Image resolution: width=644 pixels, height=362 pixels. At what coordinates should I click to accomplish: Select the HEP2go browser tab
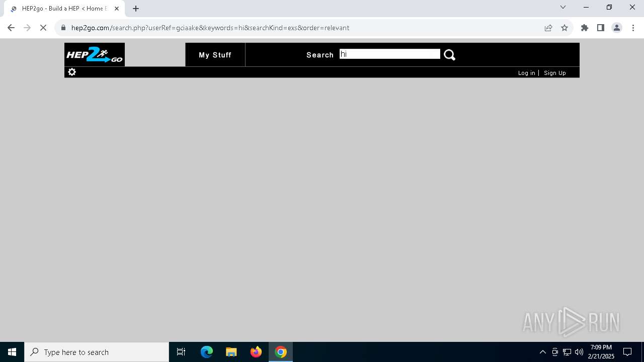pos(63,9)
